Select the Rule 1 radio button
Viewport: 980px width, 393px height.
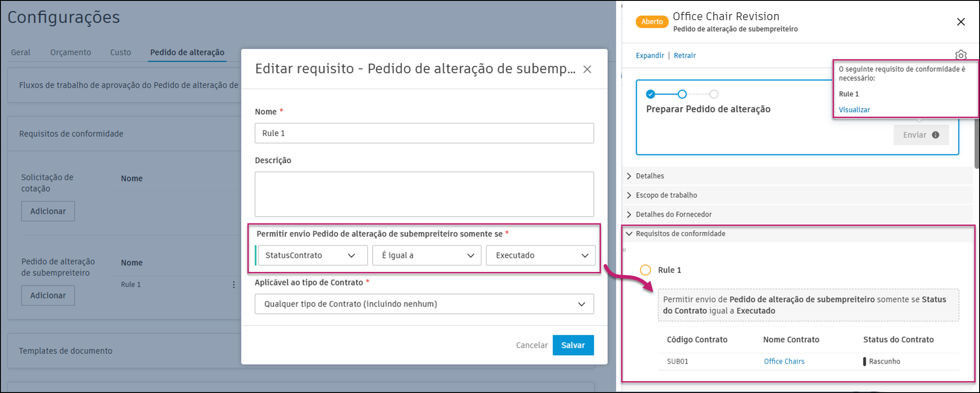tap(645, 270)
